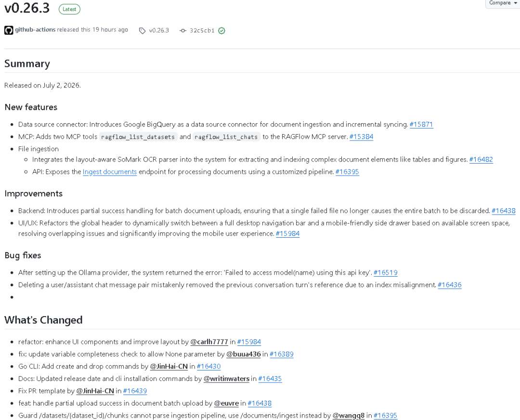520x420 pixels.
Task: Click the Latest release badge
Action: tap(69, 9)
